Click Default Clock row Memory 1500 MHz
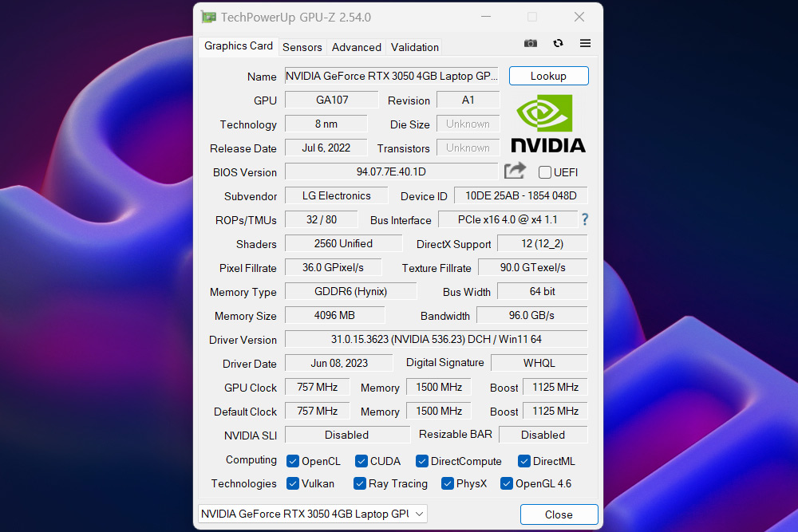The width and height of the screenshot is (798, 532). click(x=439, y=411)
